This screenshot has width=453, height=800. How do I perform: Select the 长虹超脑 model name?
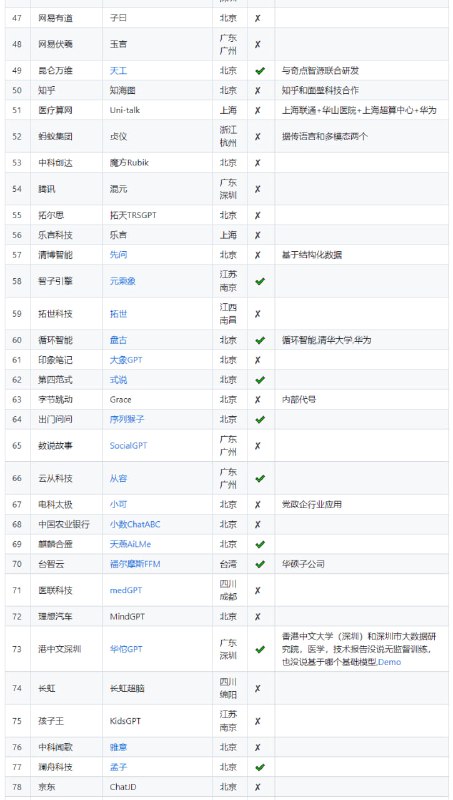point(127,688)
